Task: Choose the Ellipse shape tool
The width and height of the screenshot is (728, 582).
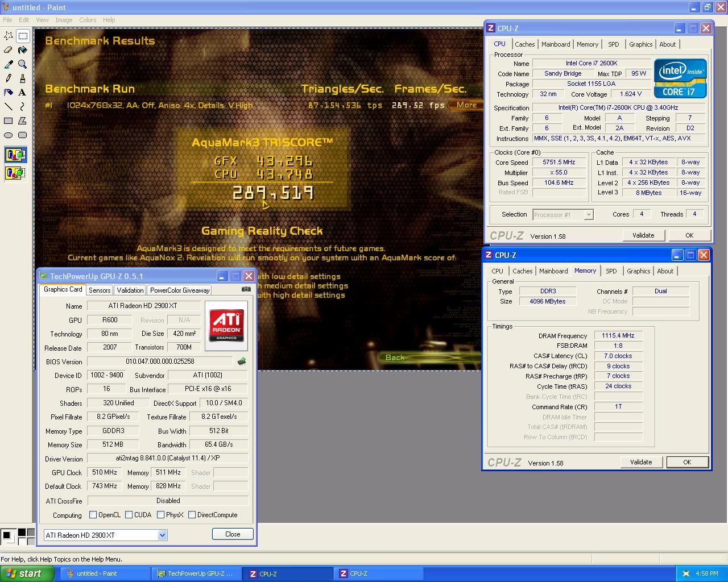Action: coord(9,135)
